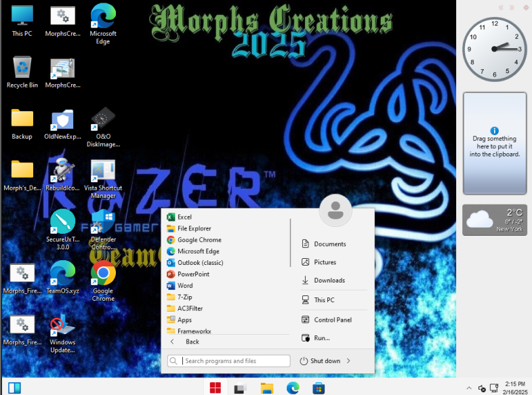Image resolution: width=532 pixels, height=395 pixels.
Task: Click the analog clock gadget
Action: click(494, 49)
